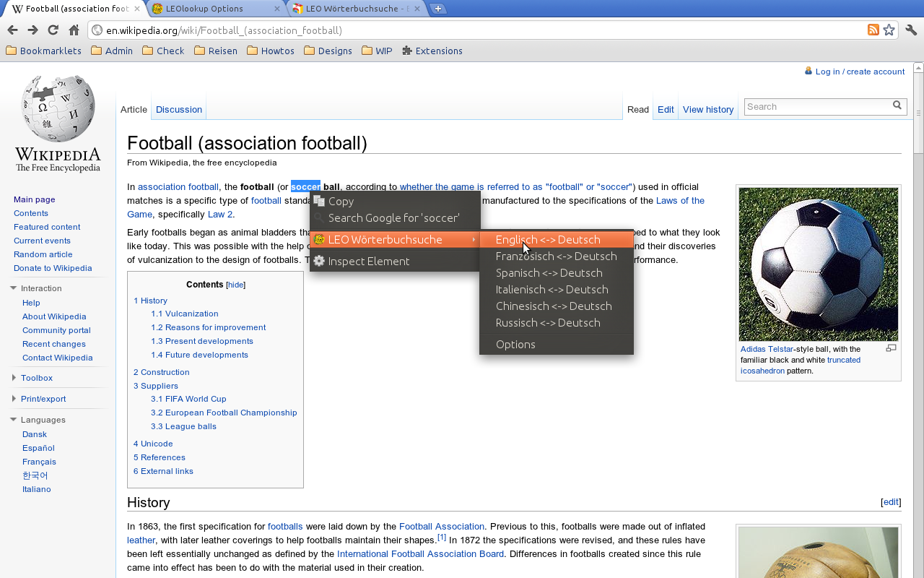Go to the home page icon
Screen dimensions: 924x578
coord(74,30)
